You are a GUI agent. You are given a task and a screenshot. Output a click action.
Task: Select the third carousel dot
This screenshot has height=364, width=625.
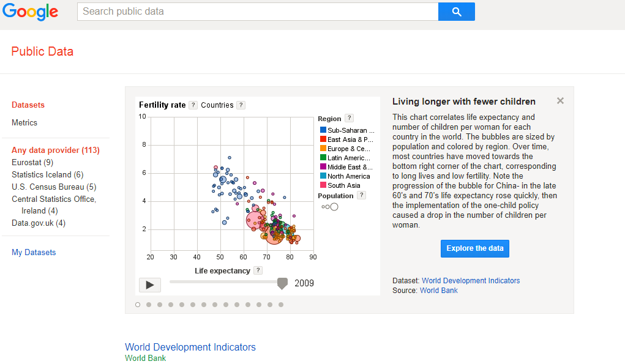tap(160, 305)
